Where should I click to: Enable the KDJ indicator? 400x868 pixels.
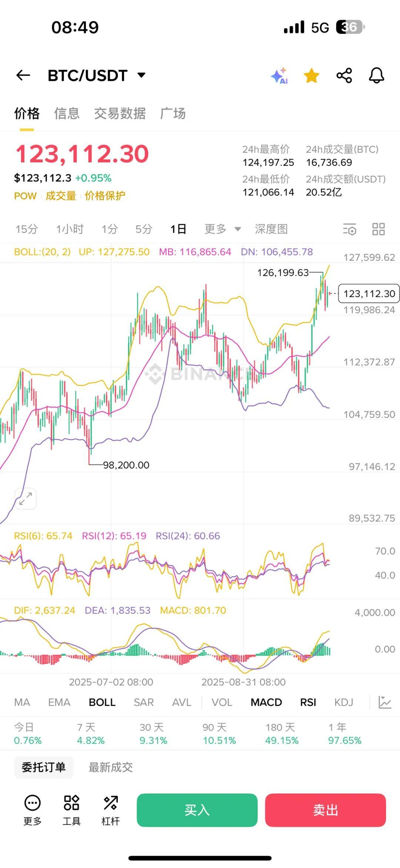pos(344,702)
